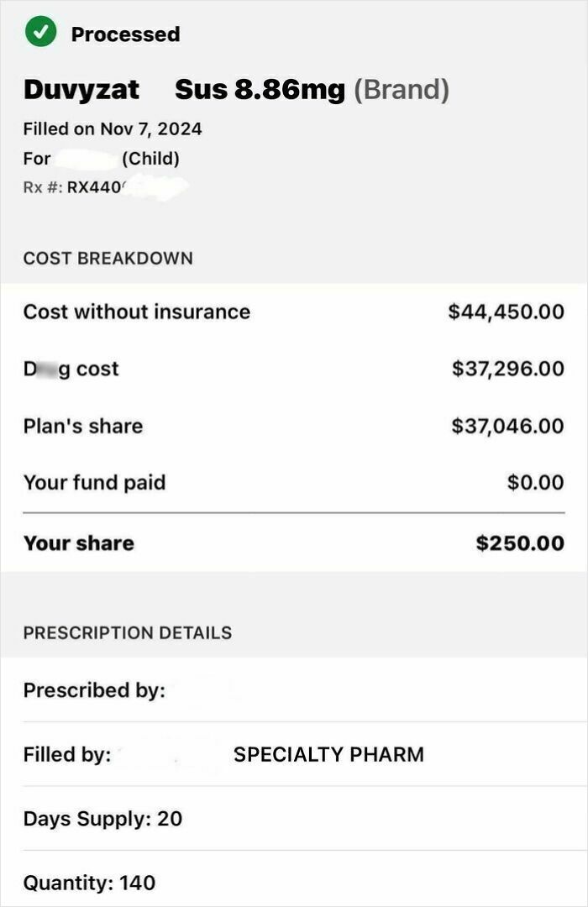Select the Duvyzat medication name
The height and width of the screenshot is (907, 588).
tap(81, 89)
